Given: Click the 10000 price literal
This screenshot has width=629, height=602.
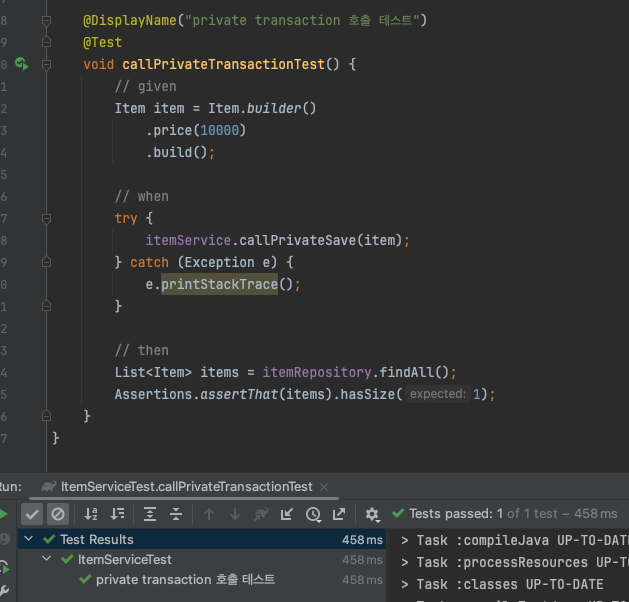Looking at the screenshot, I should pos(219,130).
